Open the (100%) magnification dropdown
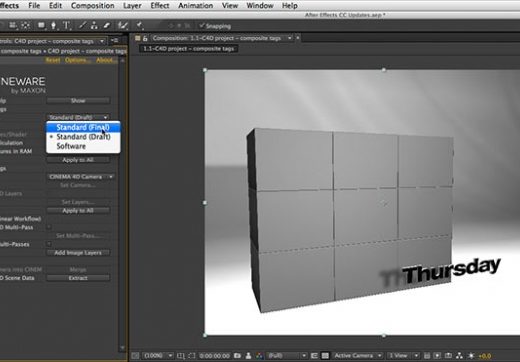520x362 pixels. (158, 356)
